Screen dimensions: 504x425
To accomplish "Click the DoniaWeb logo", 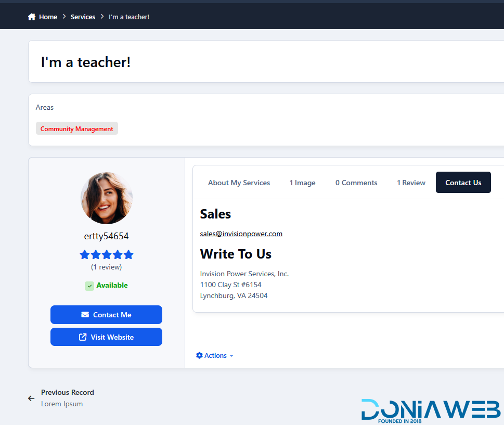I will click(431, 410).
